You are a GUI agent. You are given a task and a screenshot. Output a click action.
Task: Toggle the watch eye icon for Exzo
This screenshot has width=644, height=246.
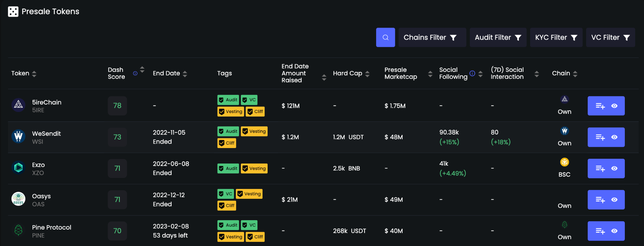coord(614,169)
